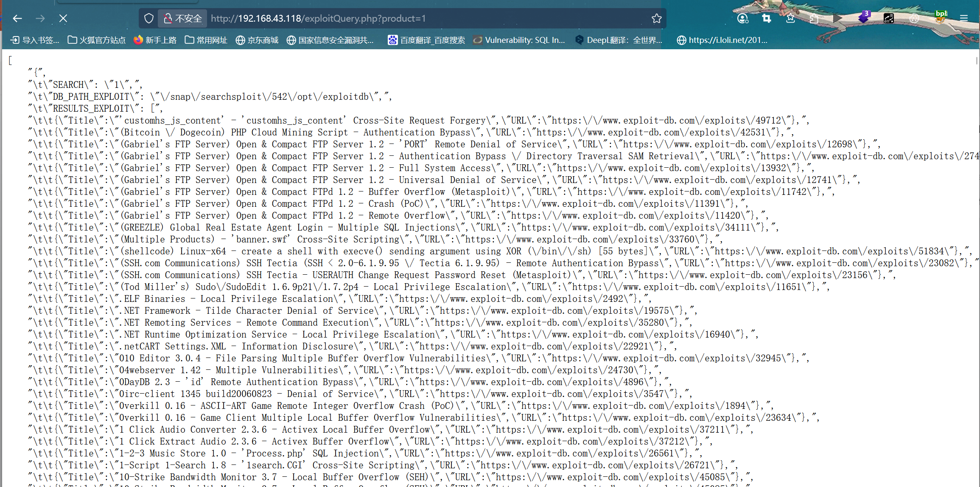The image size is (980, 487).
Task: Open the Firefox account icon
Action: pos(742,18)
